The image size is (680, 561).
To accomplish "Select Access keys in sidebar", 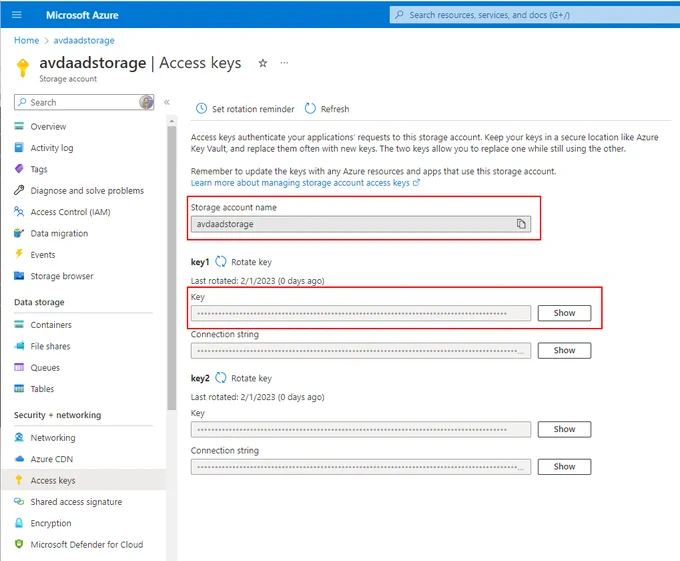I will (x=84, y=480).
